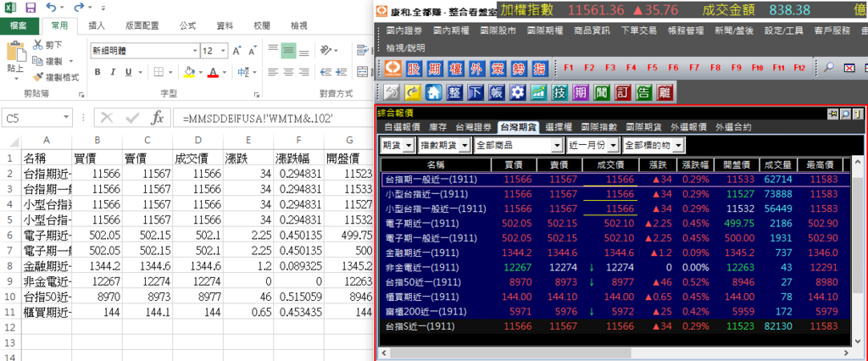Switch to the 插入 ribbon tab
Screen dimensions: 868x361
point(97,25)
